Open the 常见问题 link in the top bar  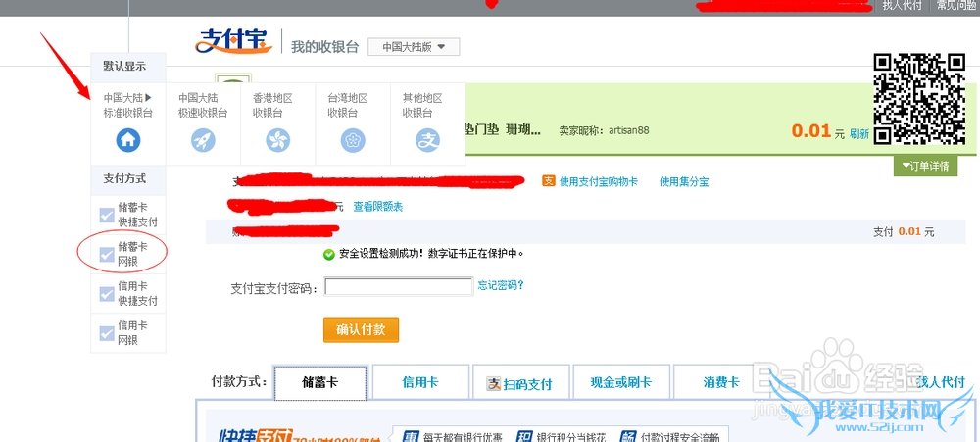[956, 6]
